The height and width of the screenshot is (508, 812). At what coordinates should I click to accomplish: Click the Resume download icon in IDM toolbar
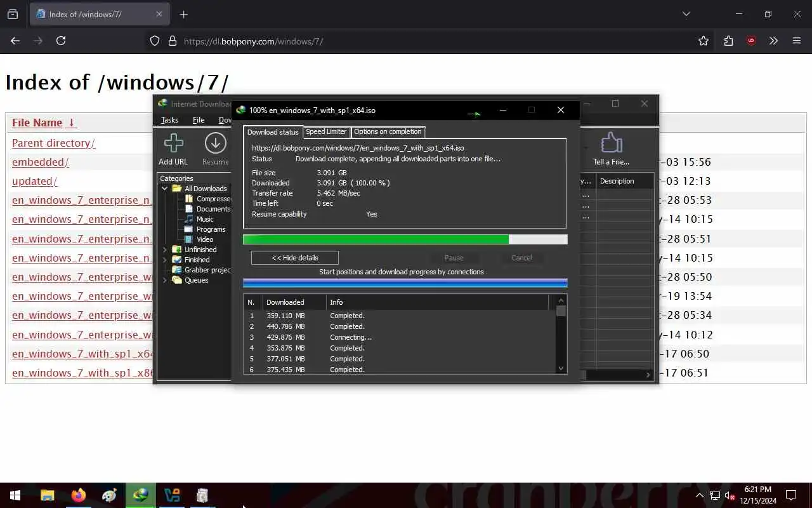tap(215, 144)
